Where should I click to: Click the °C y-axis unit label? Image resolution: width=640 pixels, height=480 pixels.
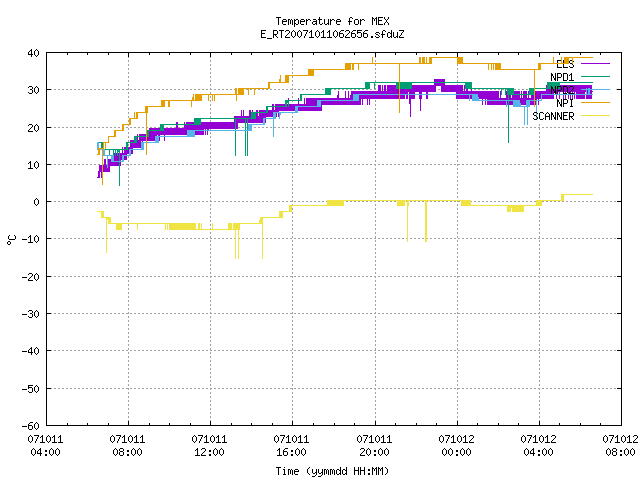click(11, 240)
